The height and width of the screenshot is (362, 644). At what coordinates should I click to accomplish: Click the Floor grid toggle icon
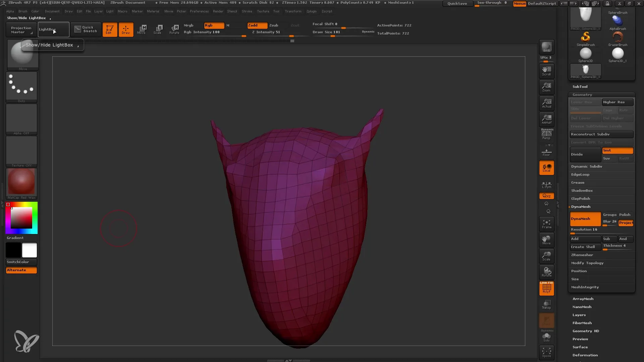547,154
